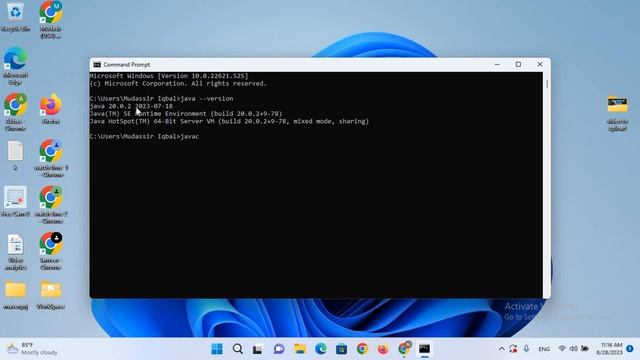Maximize the Command Prompt window
Screen dimensions: 640x360
(x=518, y=64)
